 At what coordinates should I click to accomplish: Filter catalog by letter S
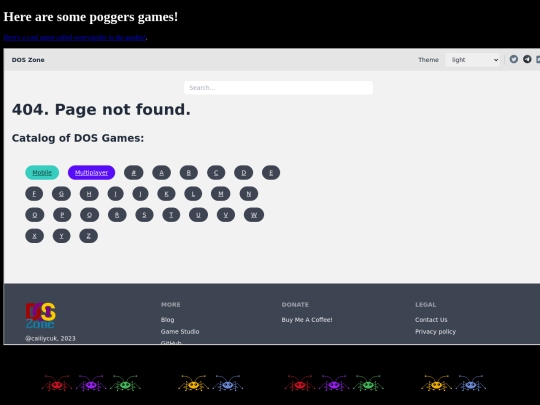coord(144,215)
